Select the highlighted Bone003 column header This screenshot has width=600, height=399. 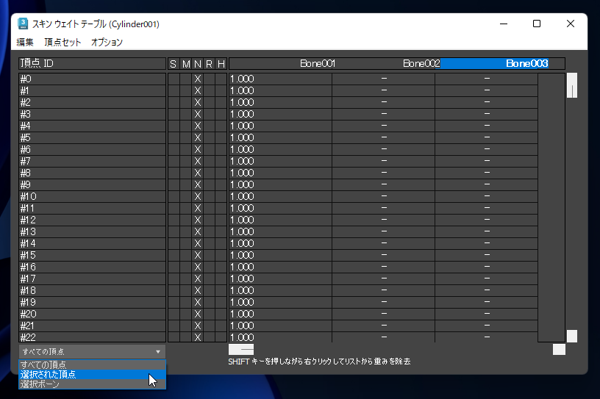[494, 64]
